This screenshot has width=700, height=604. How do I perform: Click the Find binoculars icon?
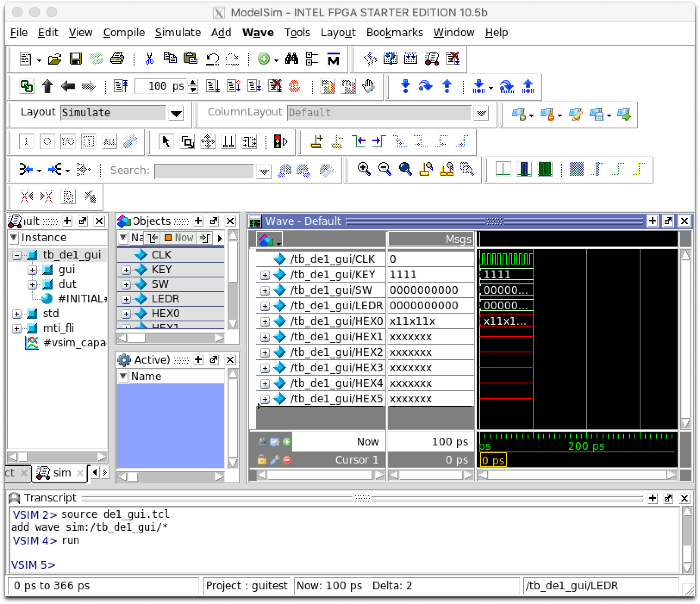coord(291,59)
